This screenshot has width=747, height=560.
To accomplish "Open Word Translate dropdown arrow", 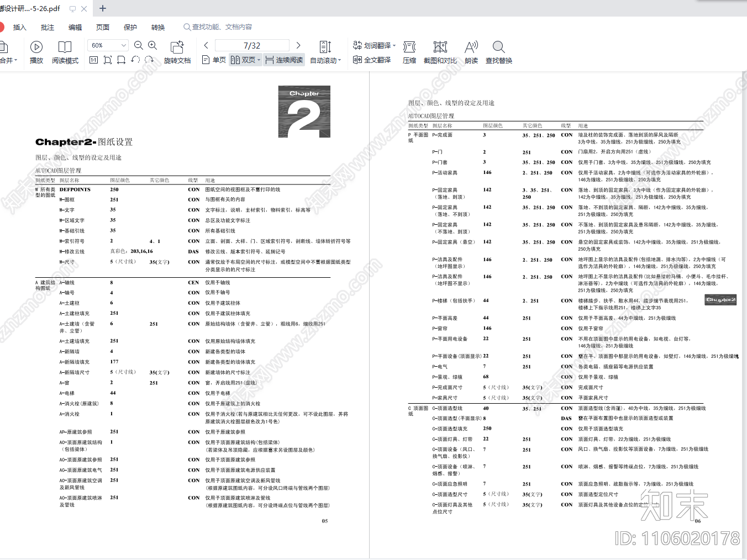I will point(394,46).
